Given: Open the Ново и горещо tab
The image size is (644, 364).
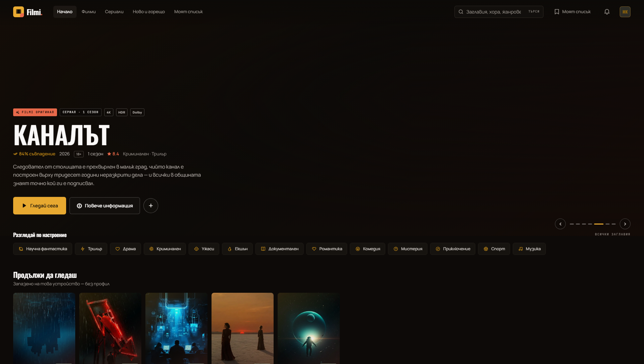Looking at the screenshot, I should click(149, 12).
